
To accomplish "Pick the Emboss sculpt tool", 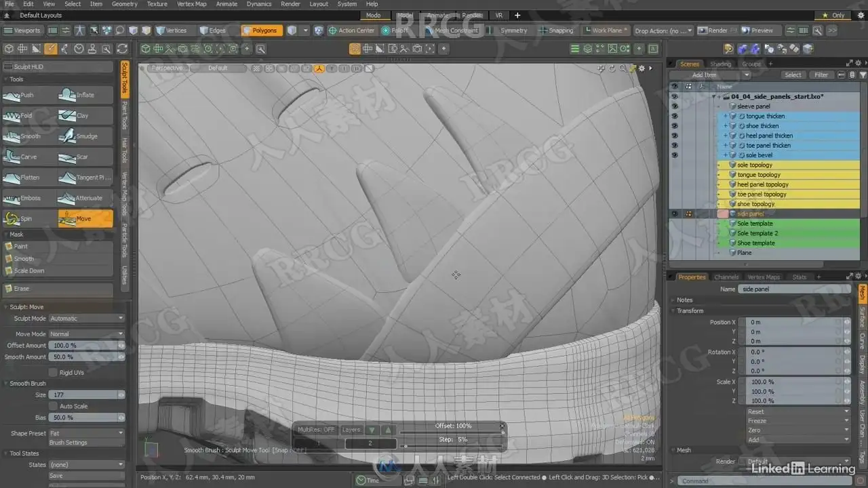I will coord(29,199).
